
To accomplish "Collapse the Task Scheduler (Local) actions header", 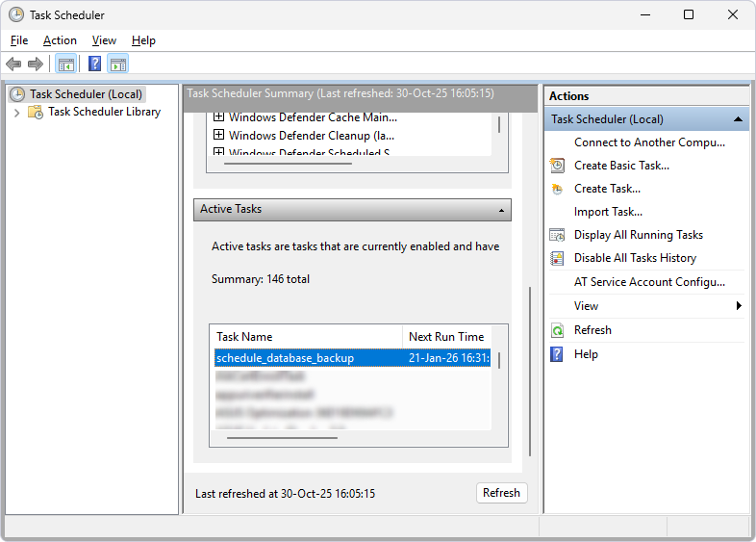I will (x=738, y=119).
